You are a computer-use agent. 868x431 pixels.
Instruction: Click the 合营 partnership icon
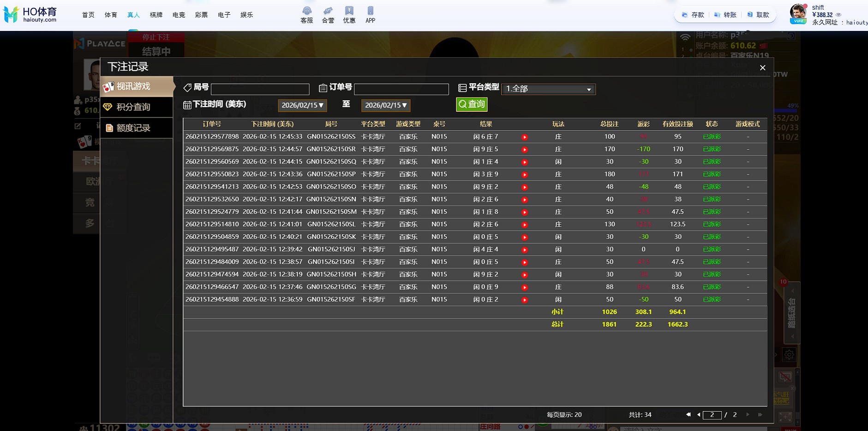click(x=328, y=14)
